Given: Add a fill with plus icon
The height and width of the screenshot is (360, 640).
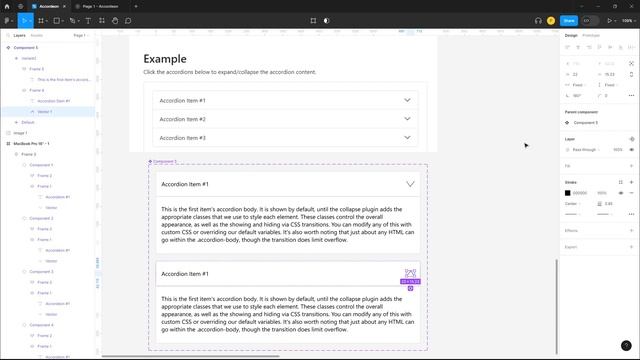Looking at the screenshot, I should (631, 166).
